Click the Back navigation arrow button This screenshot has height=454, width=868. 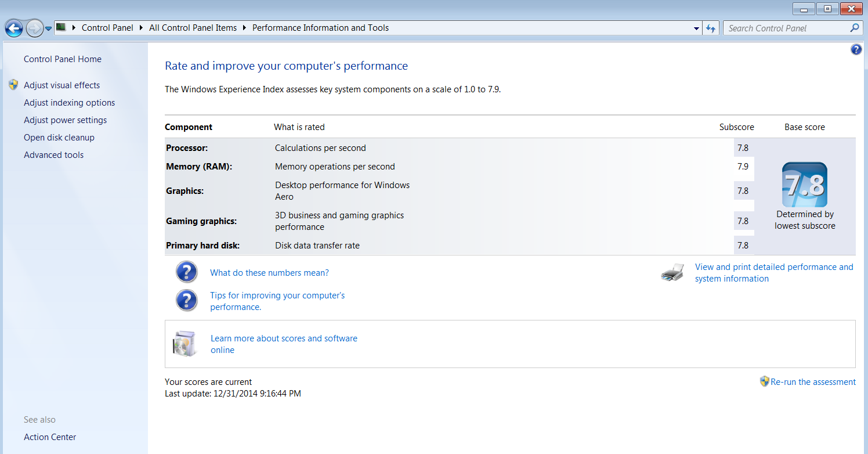[14, 28]
